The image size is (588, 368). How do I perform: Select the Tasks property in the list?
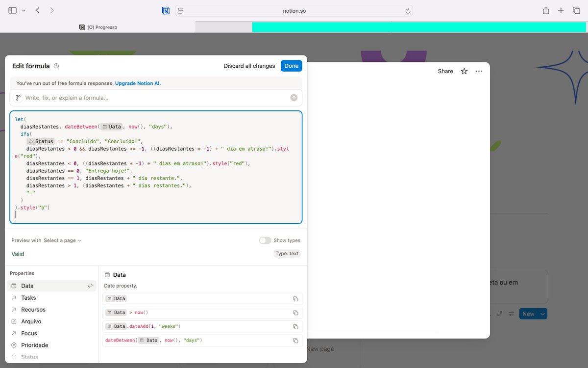(51, 298)
